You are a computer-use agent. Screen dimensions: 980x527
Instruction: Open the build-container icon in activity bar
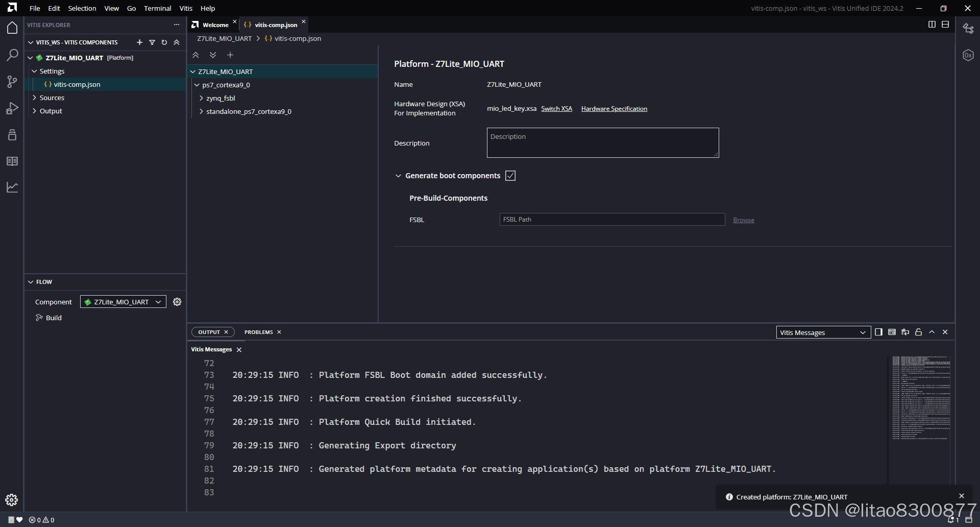(x=12, y=135)
